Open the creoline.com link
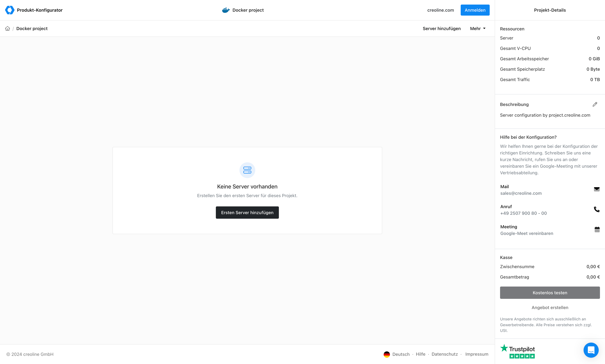 tap(441, 10)
